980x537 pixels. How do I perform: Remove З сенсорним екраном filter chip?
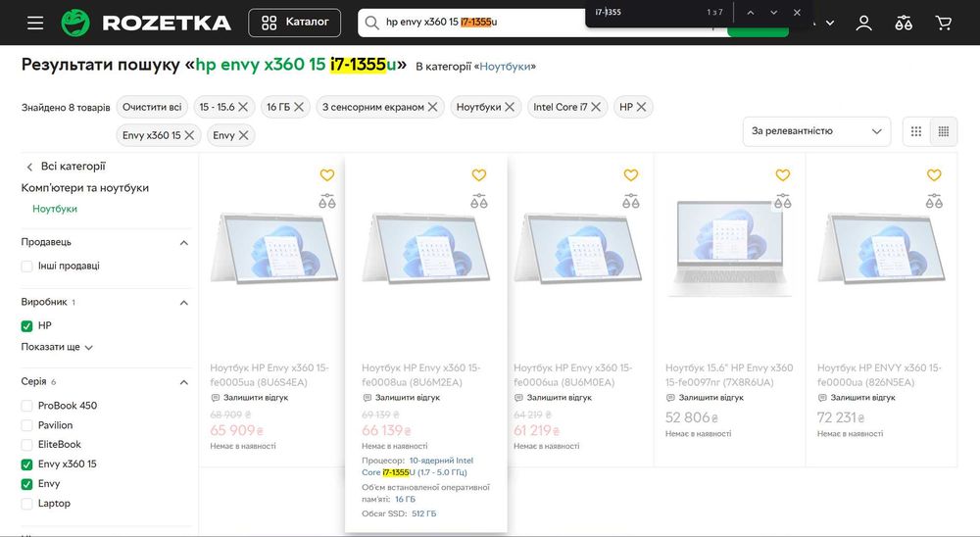click(x=432, y=107)
